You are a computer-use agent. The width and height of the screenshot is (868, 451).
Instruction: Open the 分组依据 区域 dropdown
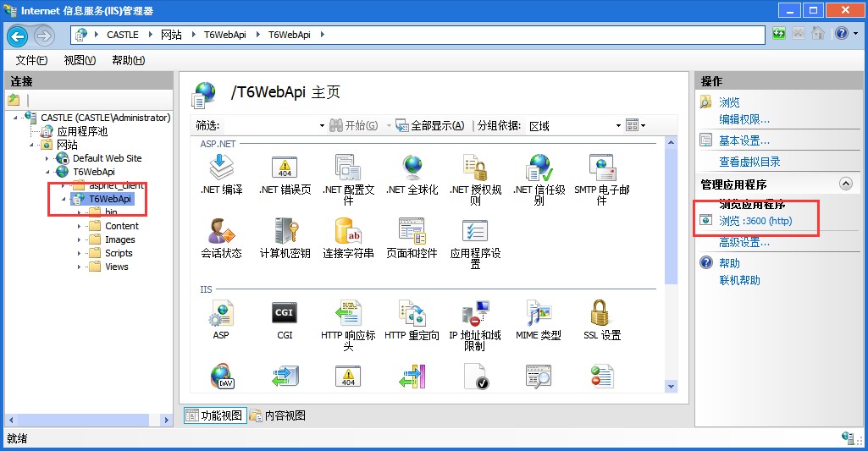[x=618, y=126]
